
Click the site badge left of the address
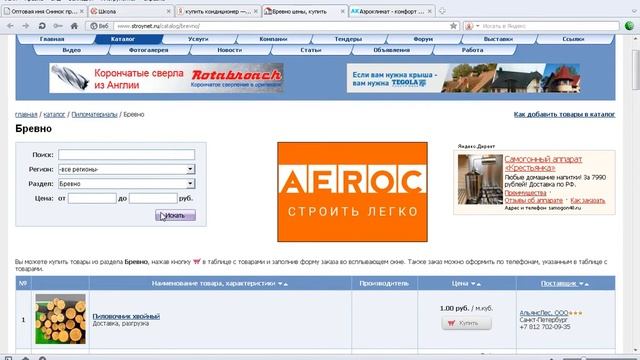point(99,26)
